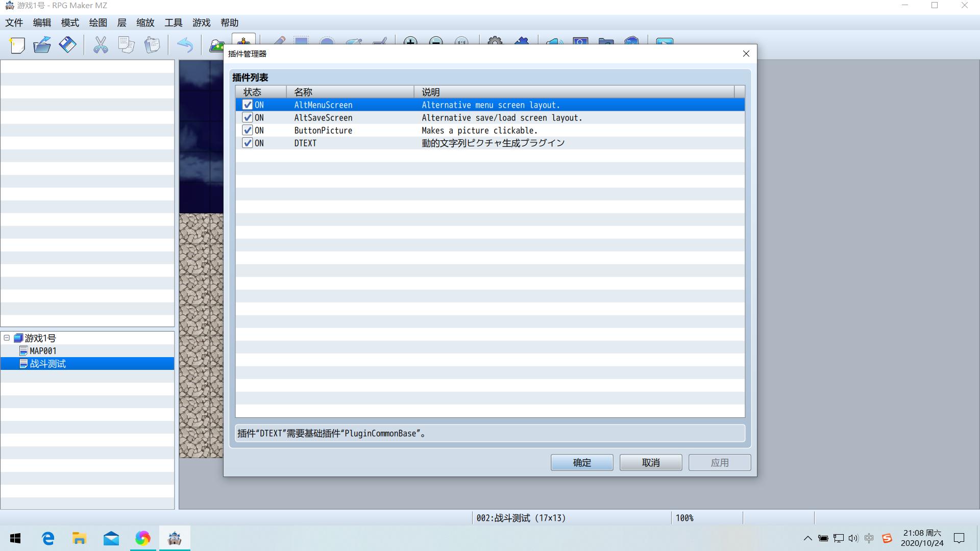
Task: Open the Database gear icon
Action: click(495, 41)
